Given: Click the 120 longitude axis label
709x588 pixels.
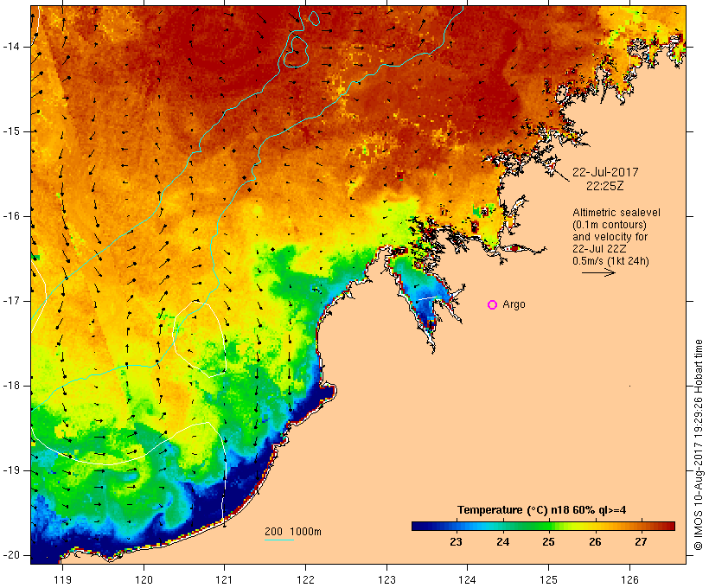Looking at the screenshot, I should (144, 579).
